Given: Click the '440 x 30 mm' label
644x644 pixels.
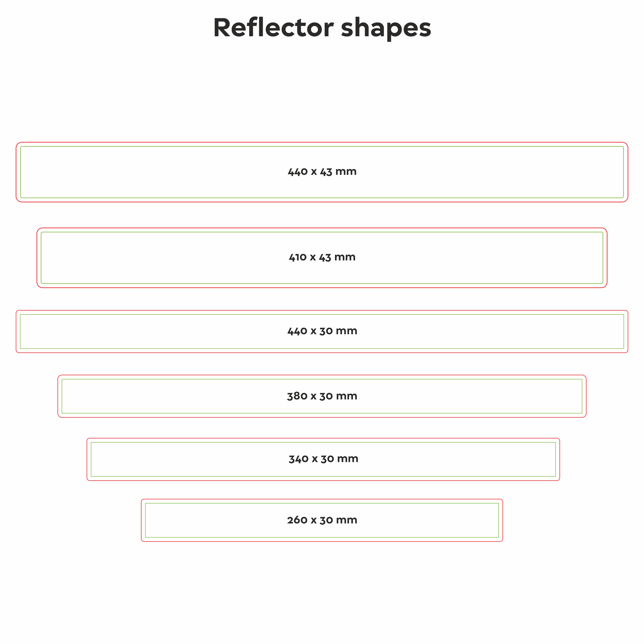Looking at the screenshot, I should coord(322,331).
